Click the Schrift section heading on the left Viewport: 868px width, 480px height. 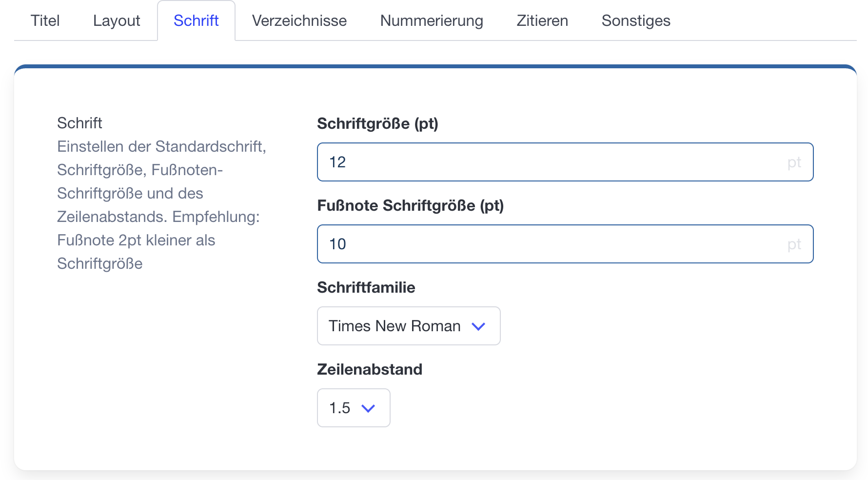tap(79, 123)
